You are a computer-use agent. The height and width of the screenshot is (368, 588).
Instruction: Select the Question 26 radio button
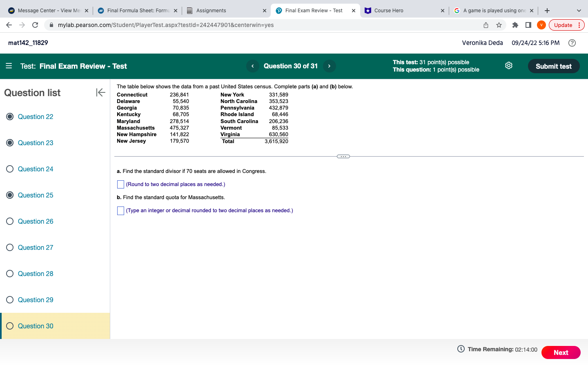pyautogui.click(x=10, y=221)
